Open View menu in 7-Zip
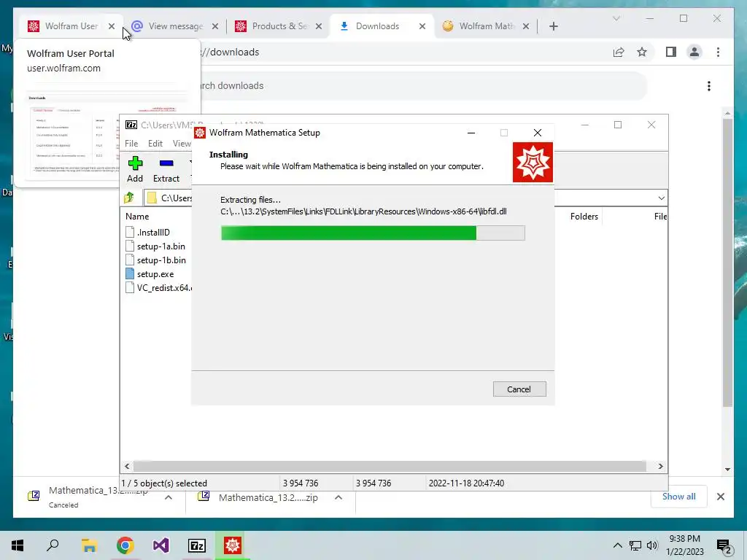Screen dimensions: 747x560 [x=182, y=144]
